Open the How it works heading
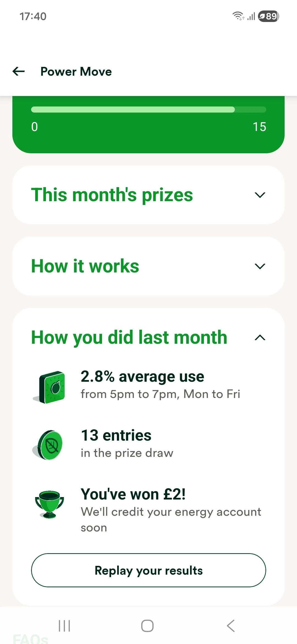The width and height of the screenshot is (297, 644). (85, 266)
